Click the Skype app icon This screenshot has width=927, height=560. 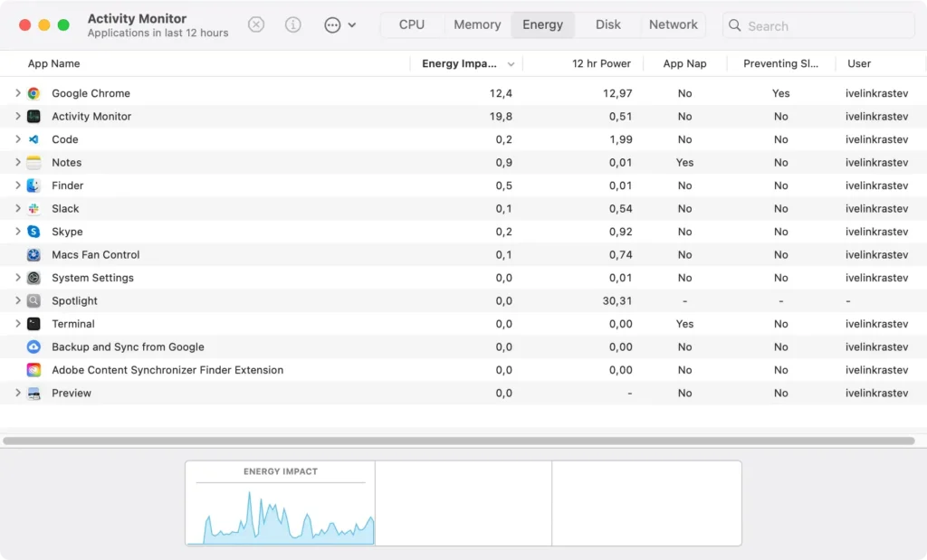click(33, 232)
